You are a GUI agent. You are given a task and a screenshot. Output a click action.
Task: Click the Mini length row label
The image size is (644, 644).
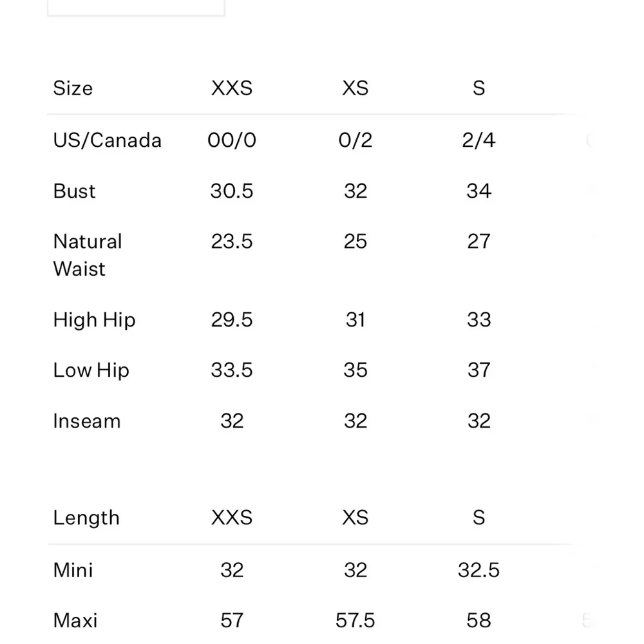click(x=73, y=570)
